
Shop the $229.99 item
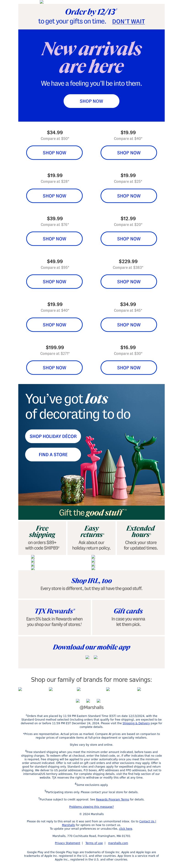coord(129,282)
